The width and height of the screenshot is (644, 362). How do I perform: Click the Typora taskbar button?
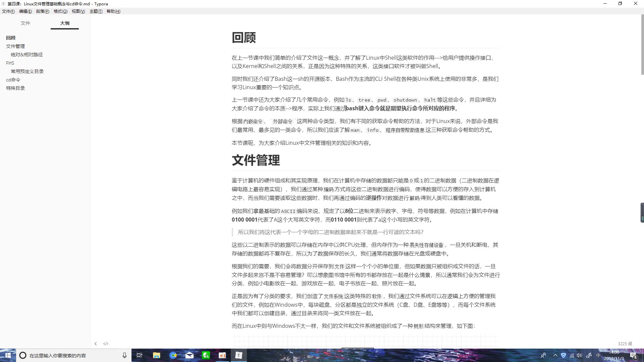pos(238,355)
